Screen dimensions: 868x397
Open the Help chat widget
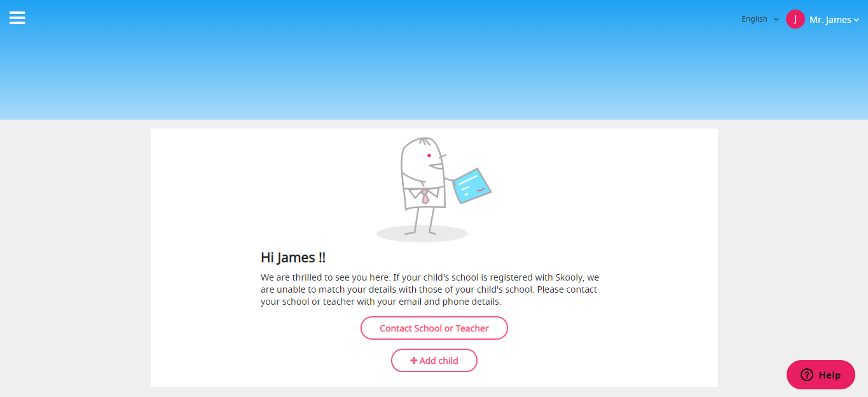[x=821, y=375]
